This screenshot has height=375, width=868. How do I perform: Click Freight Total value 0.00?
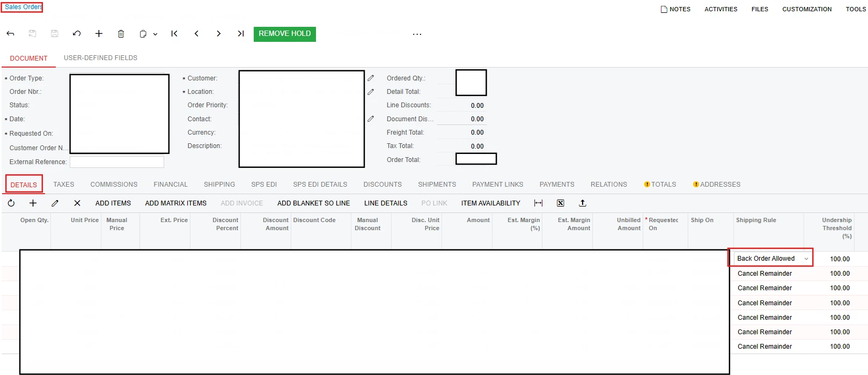click(x=477, y=133)
